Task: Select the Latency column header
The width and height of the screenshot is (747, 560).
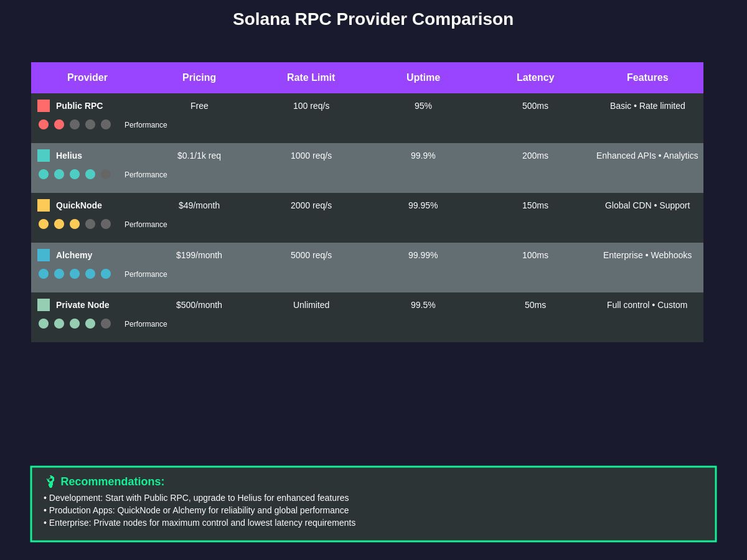Action: coord(535,78)
